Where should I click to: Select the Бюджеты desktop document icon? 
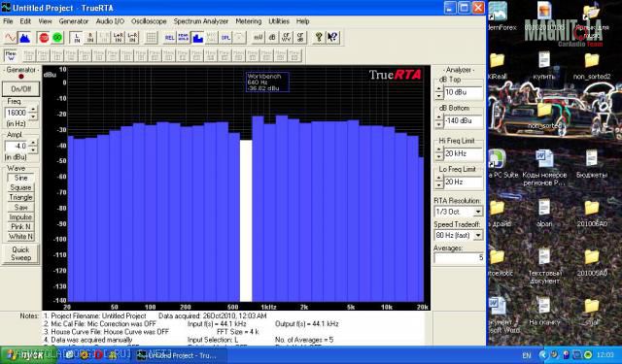[592, 164]
